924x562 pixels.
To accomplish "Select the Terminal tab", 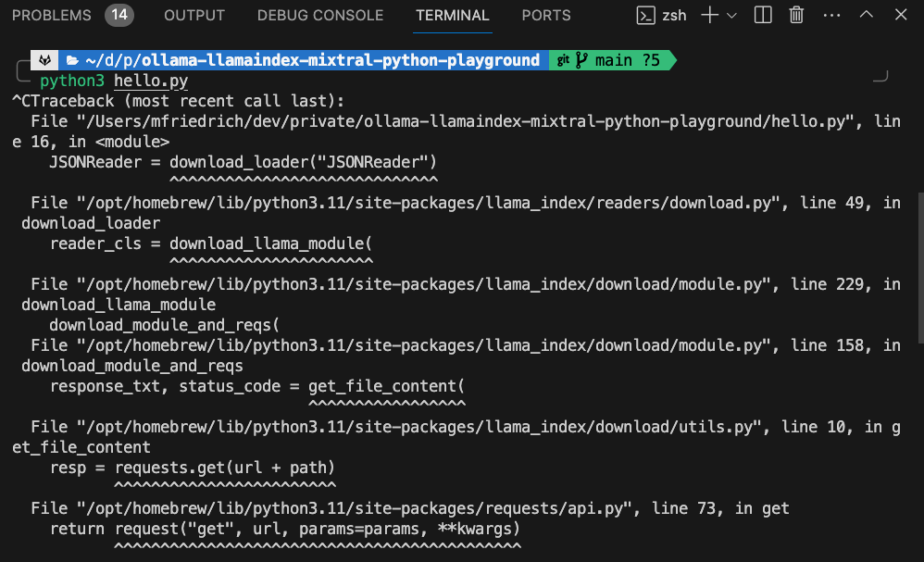I will click(453, 16).
